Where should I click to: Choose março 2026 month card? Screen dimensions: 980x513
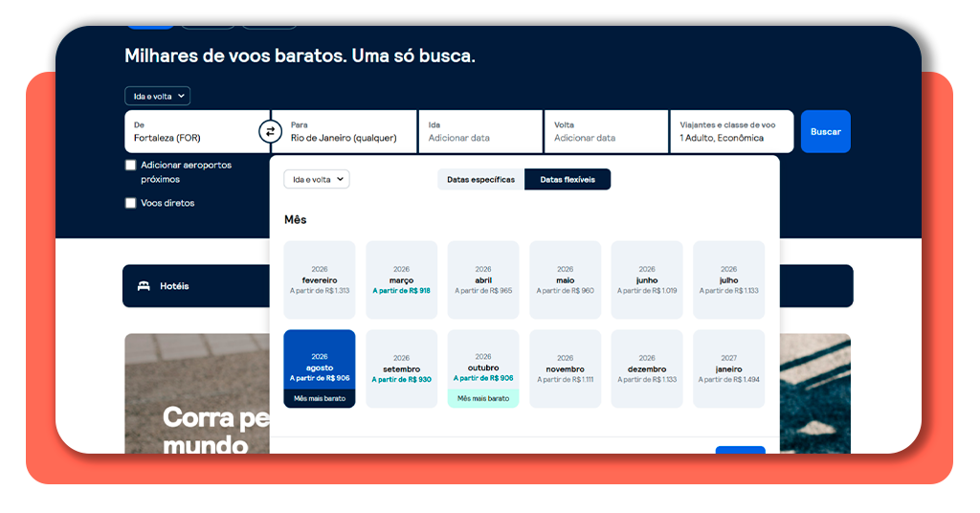401,279
